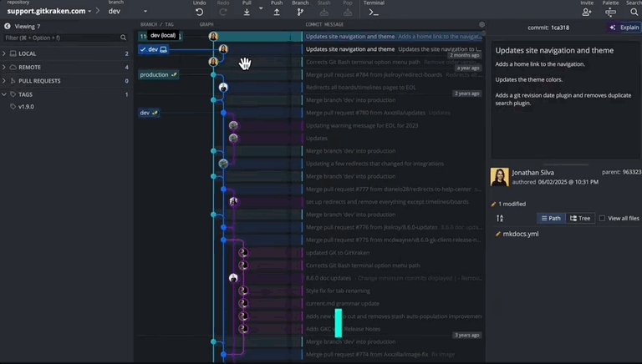
Task: Switch file list to Path view
Action: [551, 218]
